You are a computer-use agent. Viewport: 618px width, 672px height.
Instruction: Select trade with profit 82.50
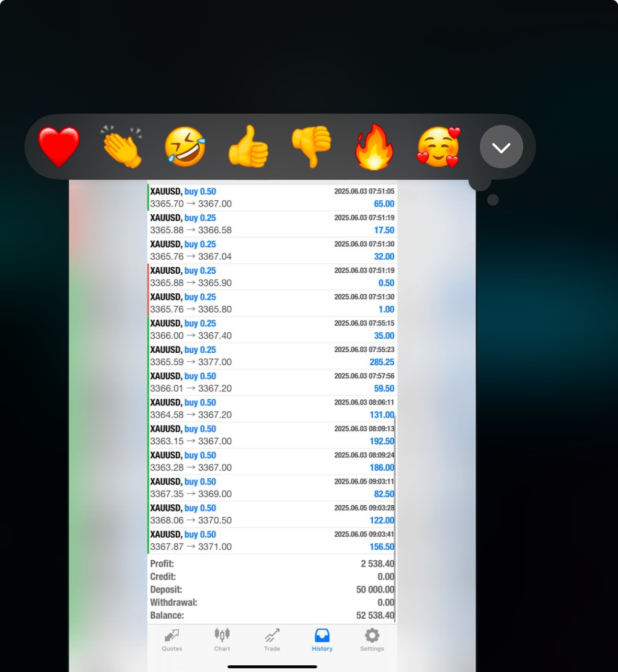[x=272, y=487]
